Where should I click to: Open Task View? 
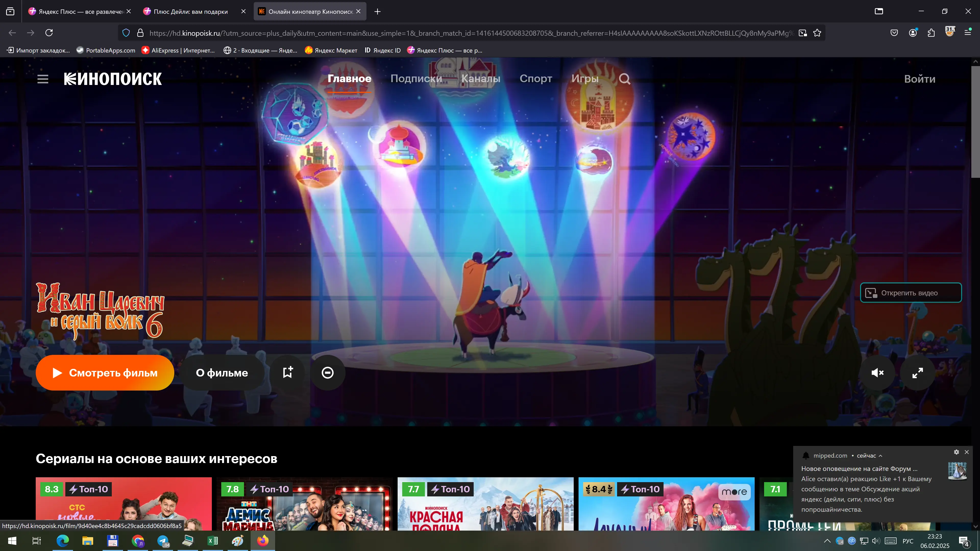(x=36, y=541)
